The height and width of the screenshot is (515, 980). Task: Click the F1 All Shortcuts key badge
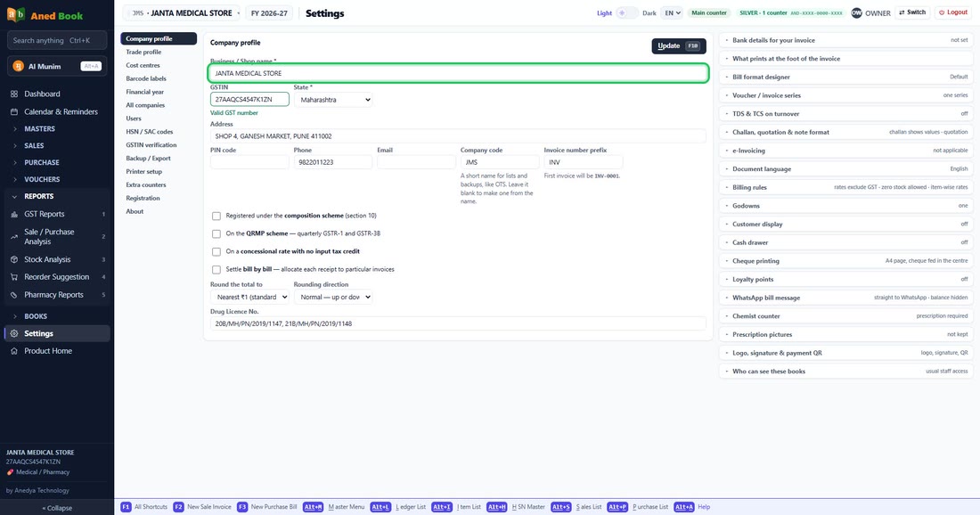coord(126,507)
